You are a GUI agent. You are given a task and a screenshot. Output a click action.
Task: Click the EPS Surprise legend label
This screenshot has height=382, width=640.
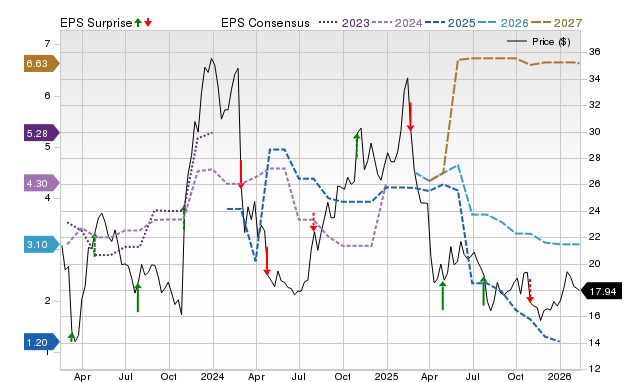(96, 23)
